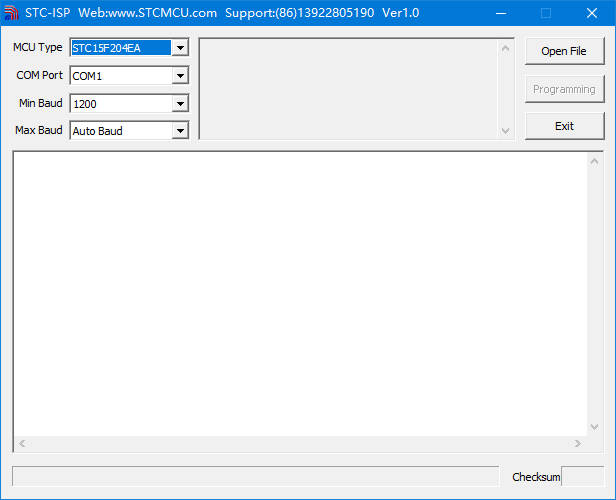
Task: Click the large data area's scroll-down arrow
Action: (x=594, y=427)
